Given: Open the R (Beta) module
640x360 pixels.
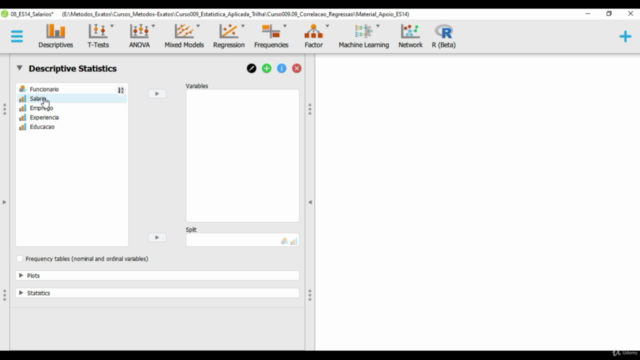Looking at the screenshot, I should pyautogui.click(x=444, y=36).
